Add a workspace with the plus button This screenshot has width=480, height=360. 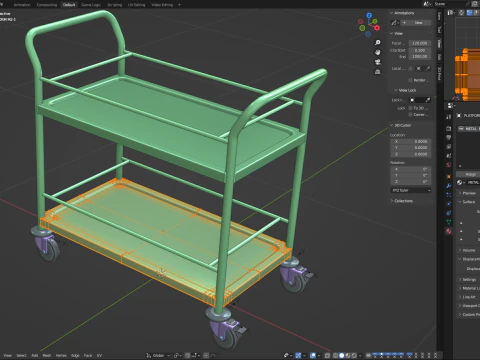pos(179,5)
